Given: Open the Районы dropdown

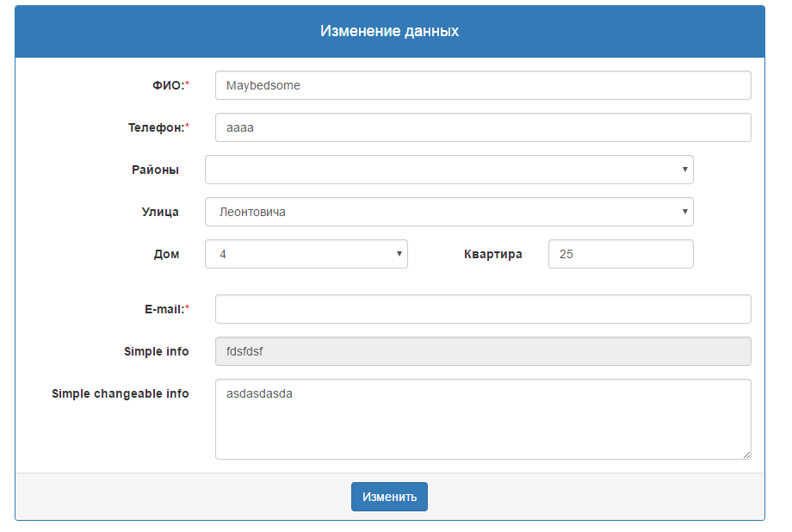Looking at the screenshot, I should [449, 170].
